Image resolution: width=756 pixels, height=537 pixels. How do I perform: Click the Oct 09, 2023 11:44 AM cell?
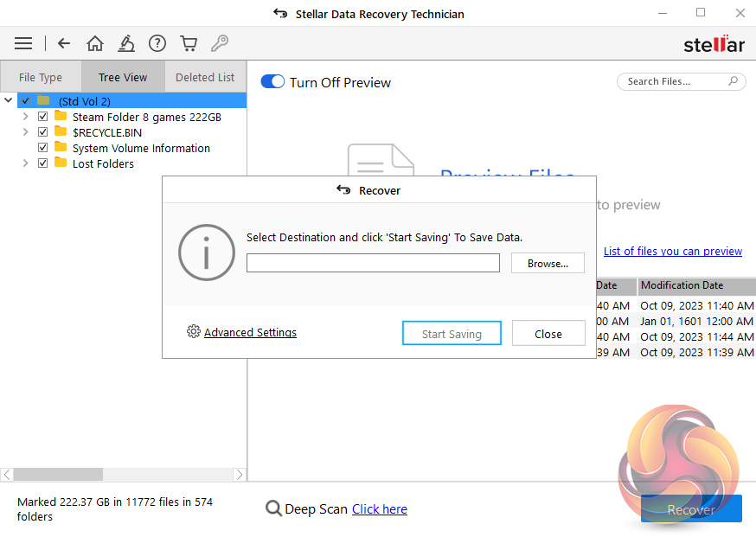tap(696, 336)
